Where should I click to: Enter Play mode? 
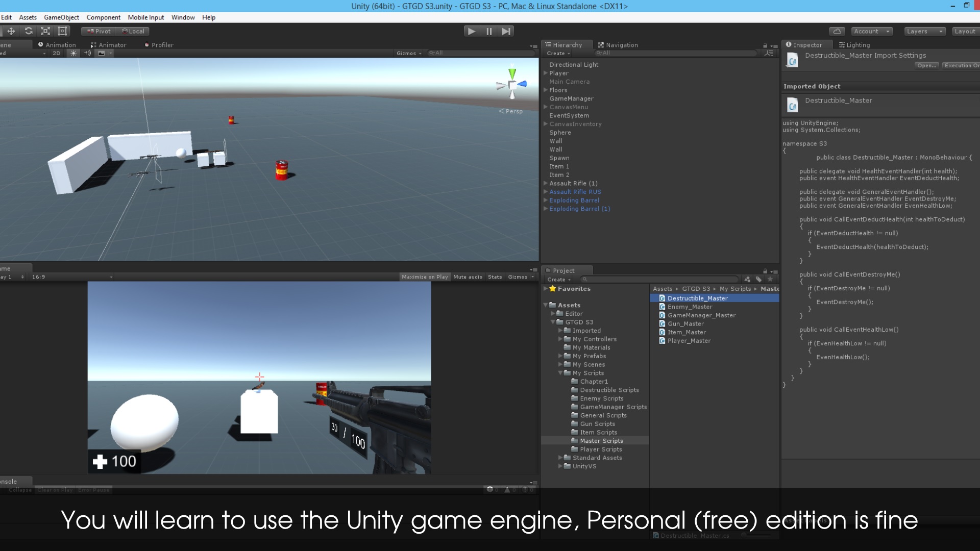[471, 31]
